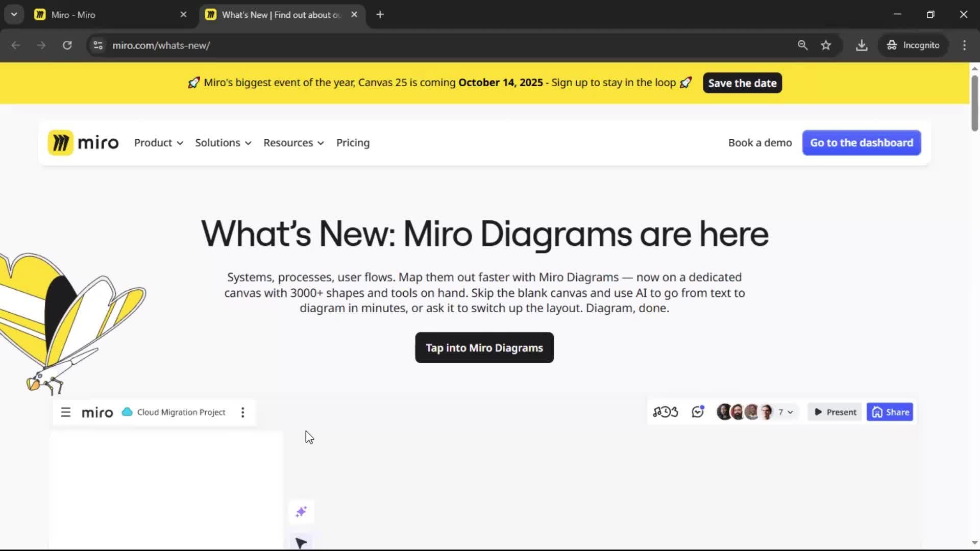
Task: Open the Chrome three-dot menu
Action: [964, 45]
